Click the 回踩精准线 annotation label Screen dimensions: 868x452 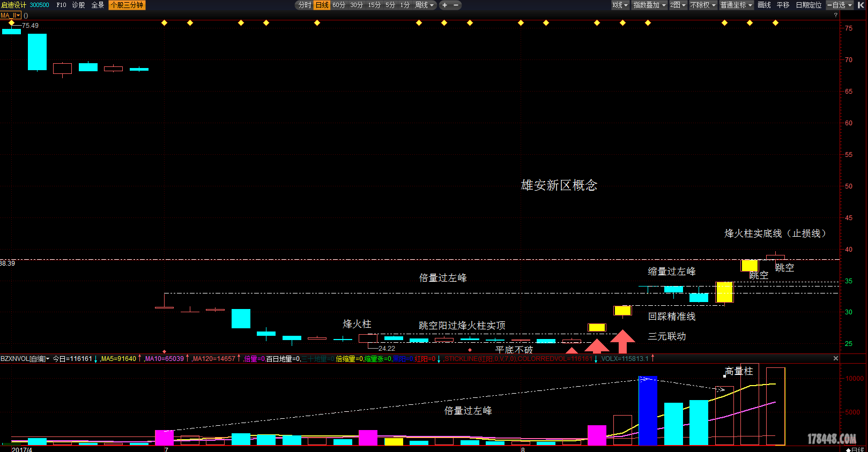(x=672, y=317)
